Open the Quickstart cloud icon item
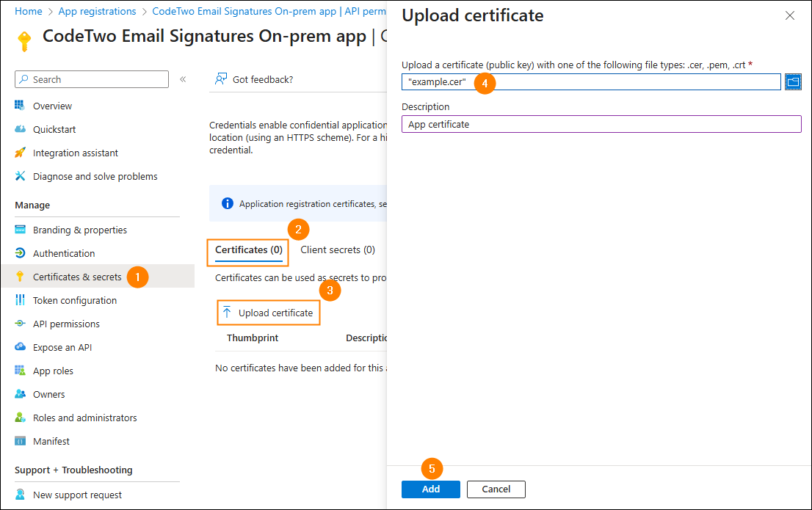The image size is (812, 510). (54, 129)
